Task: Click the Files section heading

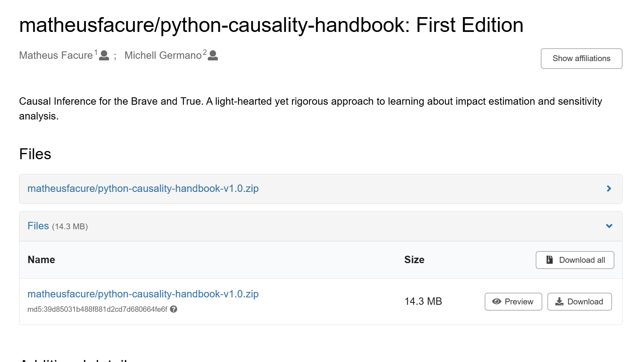Action: (x=35, y=154)
